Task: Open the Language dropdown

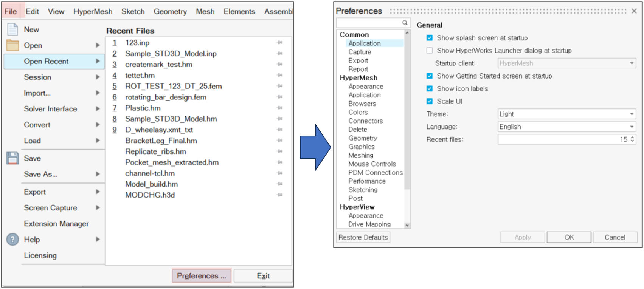Action: pos(566,127)
